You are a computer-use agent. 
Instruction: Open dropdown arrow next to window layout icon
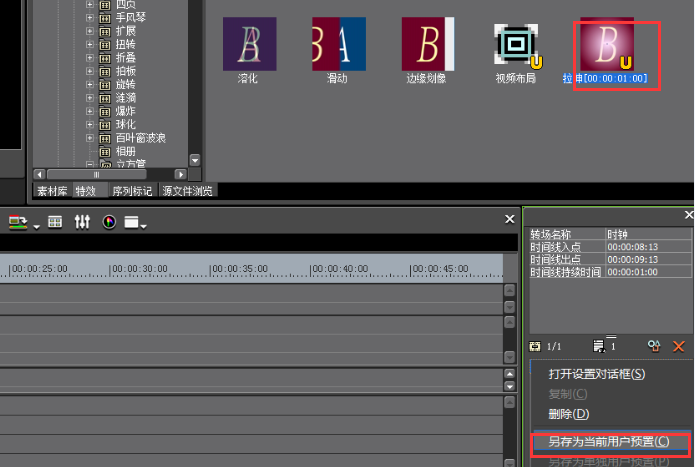[x=144, y=226]
